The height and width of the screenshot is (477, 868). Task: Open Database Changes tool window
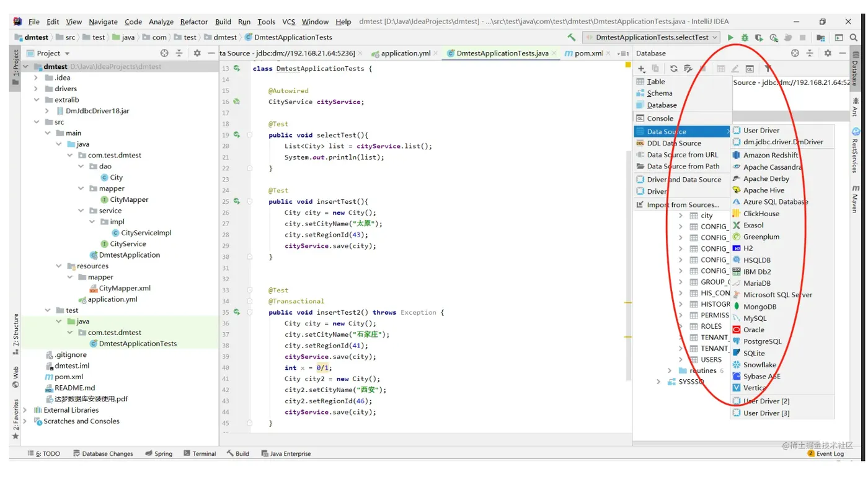pyautogui.click(x=103, y=453)
